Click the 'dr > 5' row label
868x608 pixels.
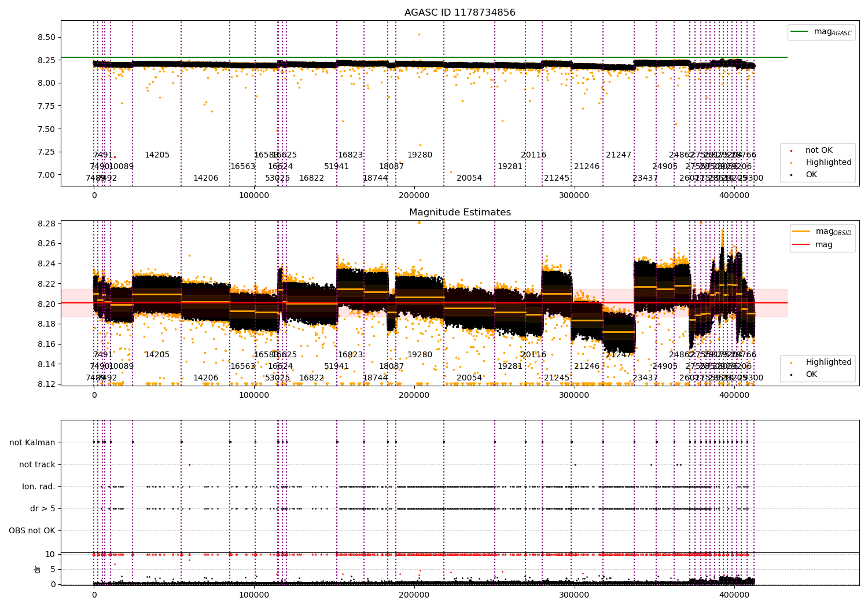click(43, 508)
